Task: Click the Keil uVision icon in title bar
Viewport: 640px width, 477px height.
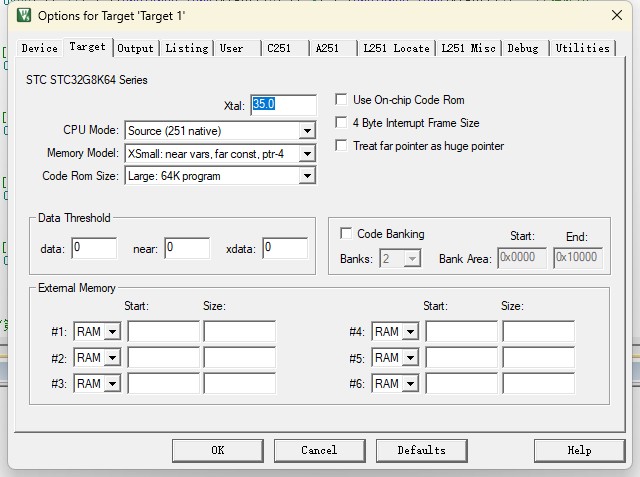Action: coord(24,16)
